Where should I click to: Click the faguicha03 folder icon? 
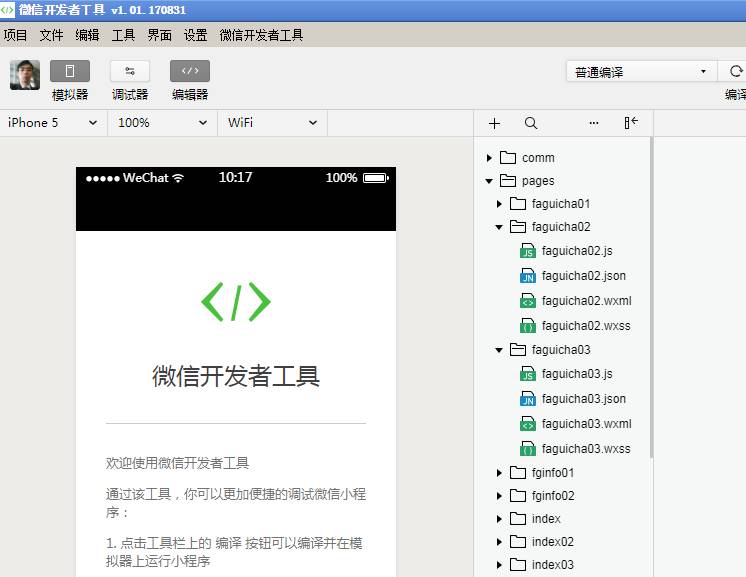(x=518, y=350)
